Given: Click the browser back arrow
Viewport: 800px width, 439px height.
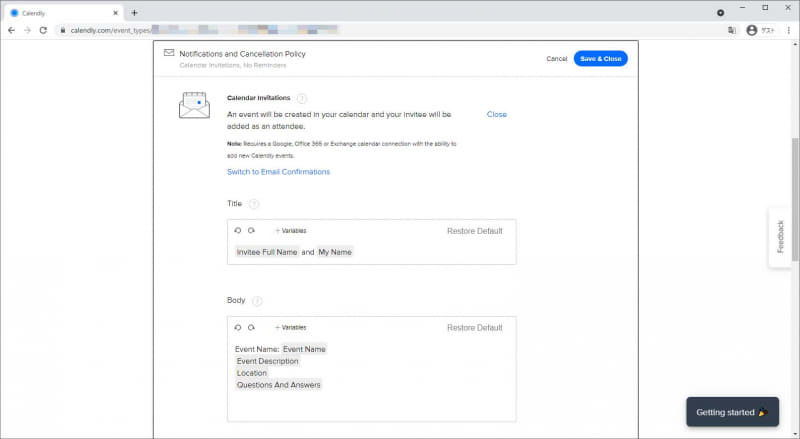Looking at the screenshot, I should 11,30.
